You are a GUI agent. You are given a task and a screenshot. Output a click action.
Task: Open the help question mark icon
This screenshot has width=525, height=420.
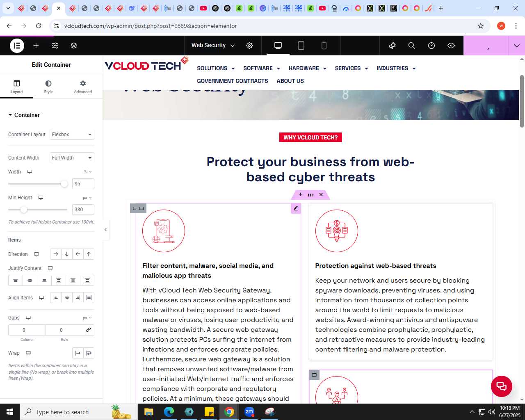[431, 46]
